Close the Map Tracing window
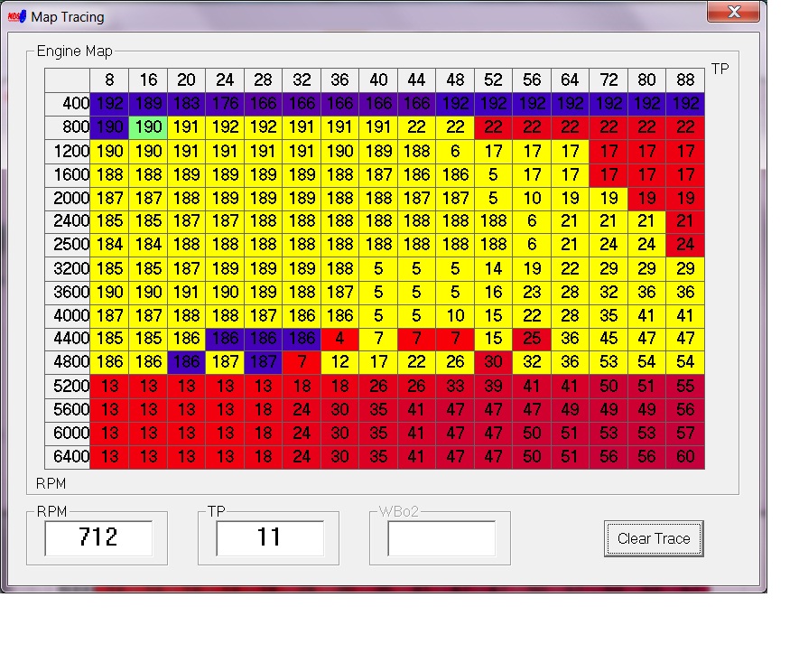The width and height of the screenshot is (799, 672). click(x=733, y=13)
